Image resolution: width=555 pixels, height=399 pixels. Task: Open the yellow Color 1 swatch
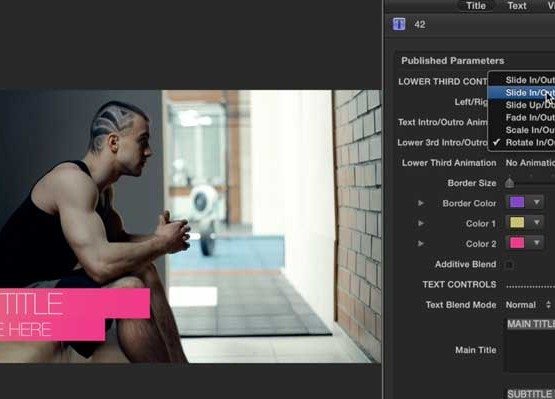(x=517, y=223)
